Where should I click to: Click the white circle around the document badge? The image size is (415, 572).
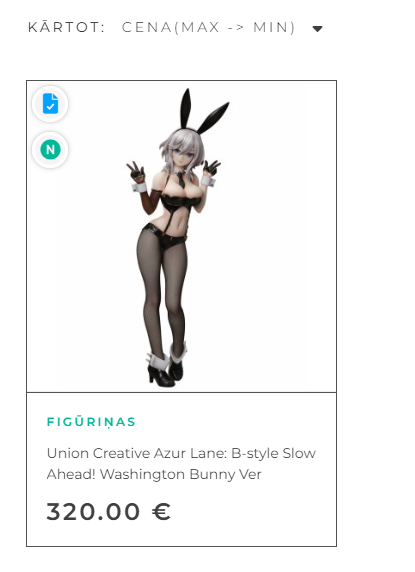(50, 104)
